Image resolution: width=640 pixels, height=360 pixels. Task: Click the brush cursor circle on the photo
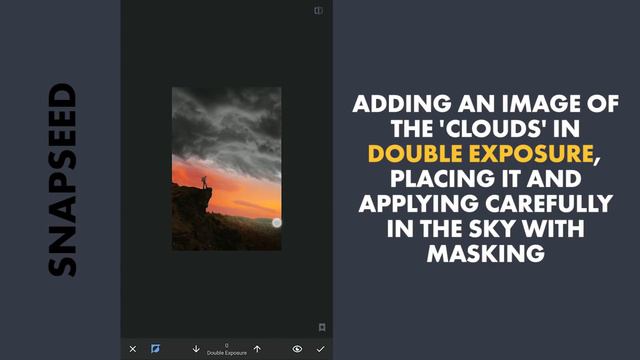(277, 222)
